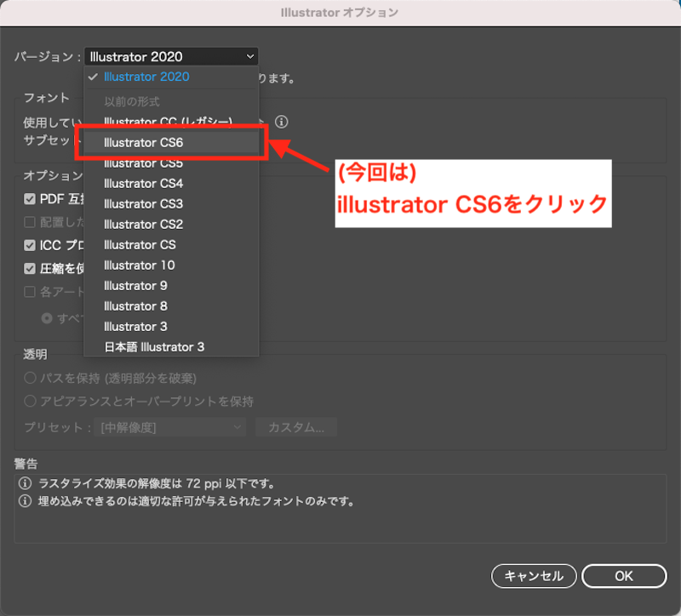Click the OK button
The width and height of the screenshot is (681, 616).
624,576
